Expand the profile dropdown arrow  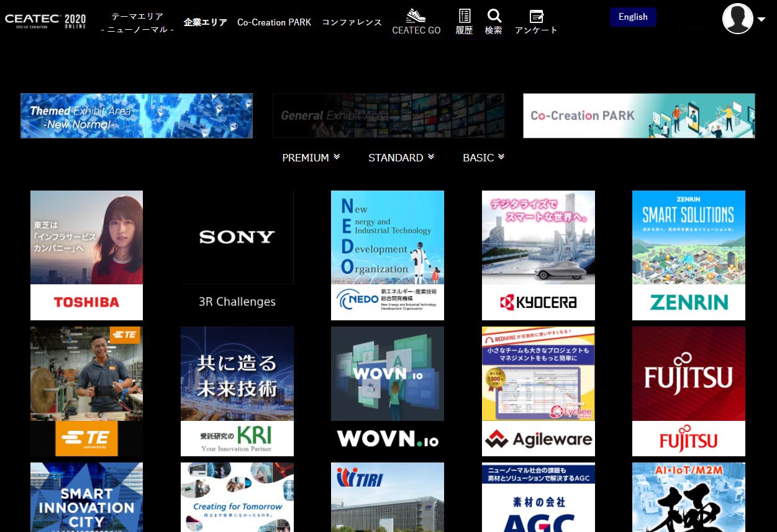pos(761,19)
